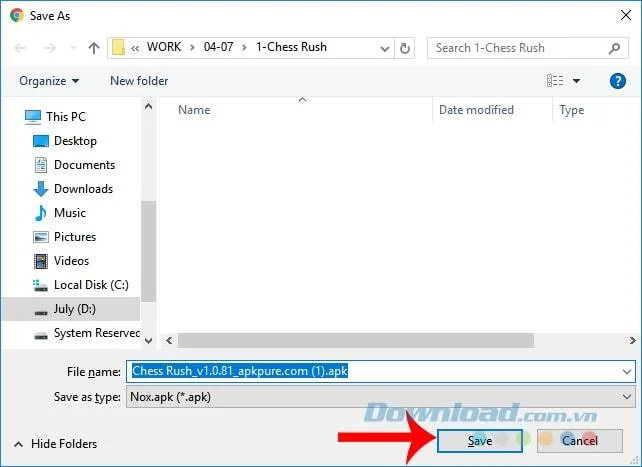Viewport: 642px width, 467px height.
Task: Select 1-Chess Rush in the address path
Action: point(291,47)
